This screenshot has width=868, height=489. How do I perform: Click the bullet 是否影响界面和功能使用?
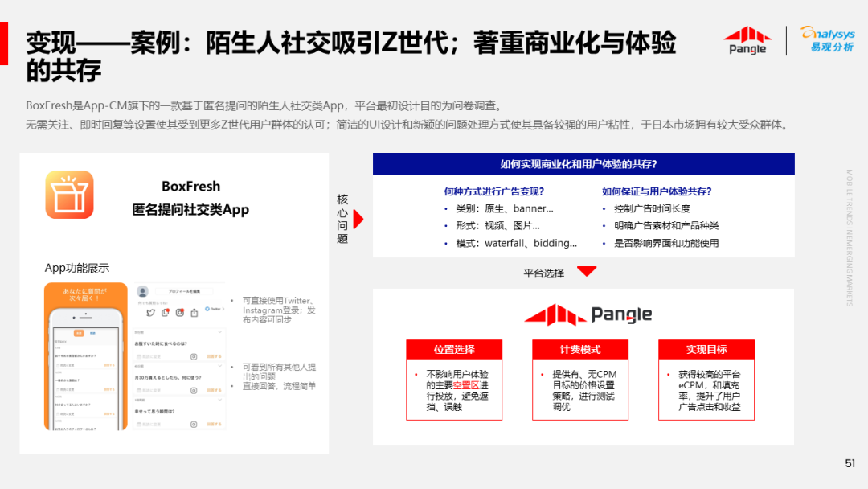click(x=666, y=243)
